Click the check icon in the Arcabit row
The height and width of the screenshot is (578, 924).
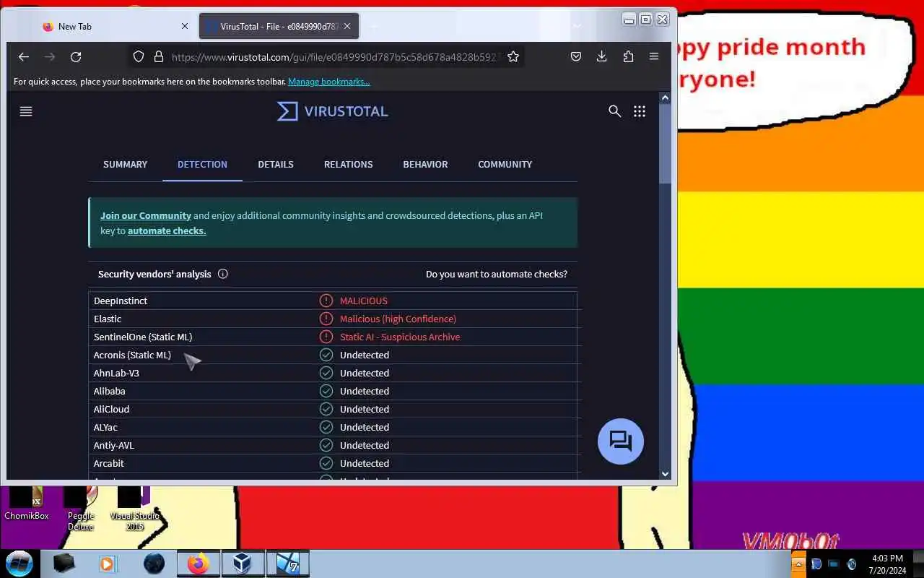click(x=326, y=463)
